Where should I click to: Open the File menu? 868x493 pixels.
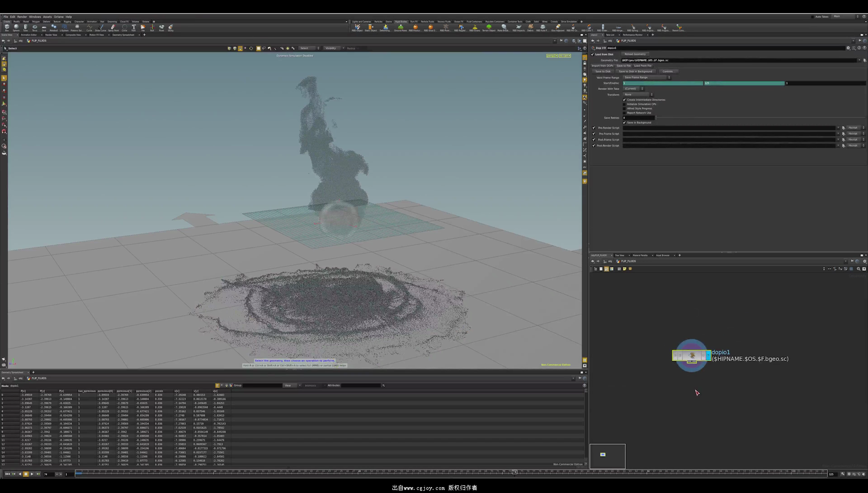pyautogui.click(x=6, y=17)
